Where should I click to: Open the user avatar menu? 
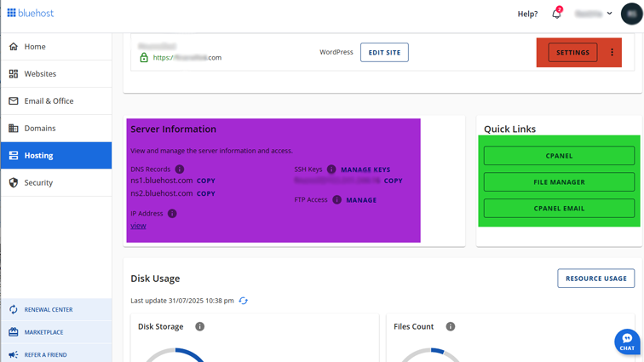(632, 14)
